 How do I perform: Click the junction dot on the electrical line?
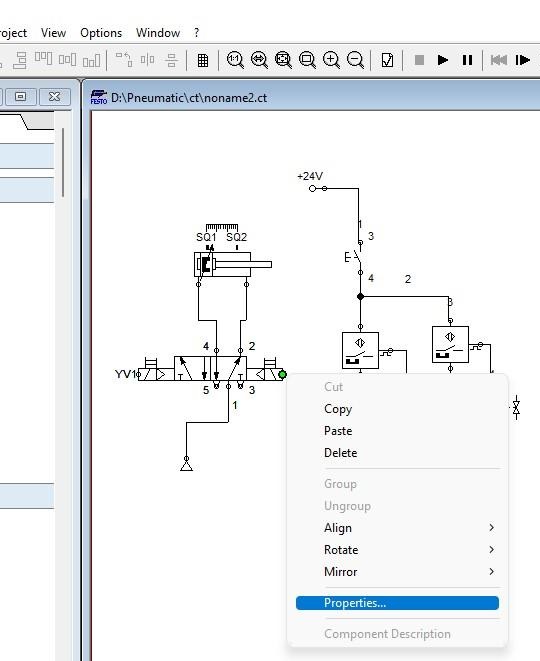360,297
